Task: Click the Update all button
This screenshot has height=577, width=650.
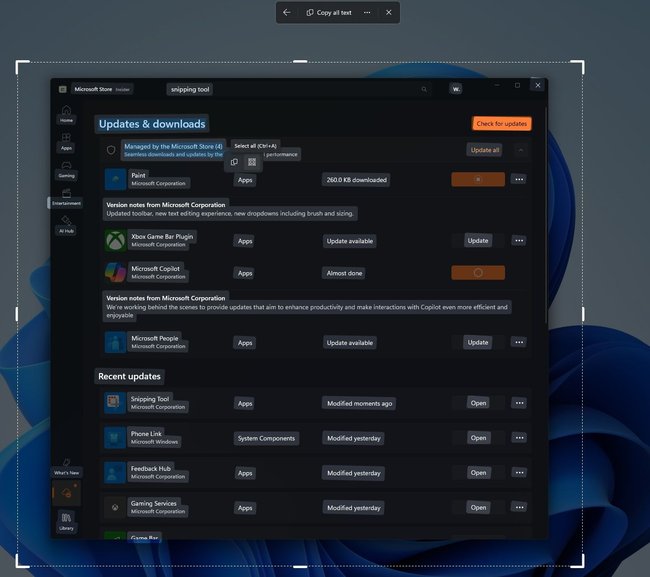Action: coord(484,150)
